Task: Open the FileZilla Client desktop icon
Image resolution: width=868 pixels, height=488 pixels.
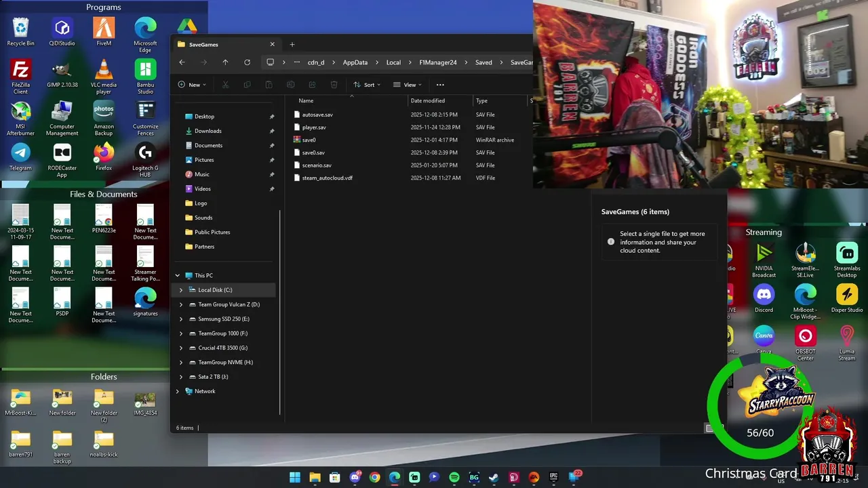Action: [21, 77]
